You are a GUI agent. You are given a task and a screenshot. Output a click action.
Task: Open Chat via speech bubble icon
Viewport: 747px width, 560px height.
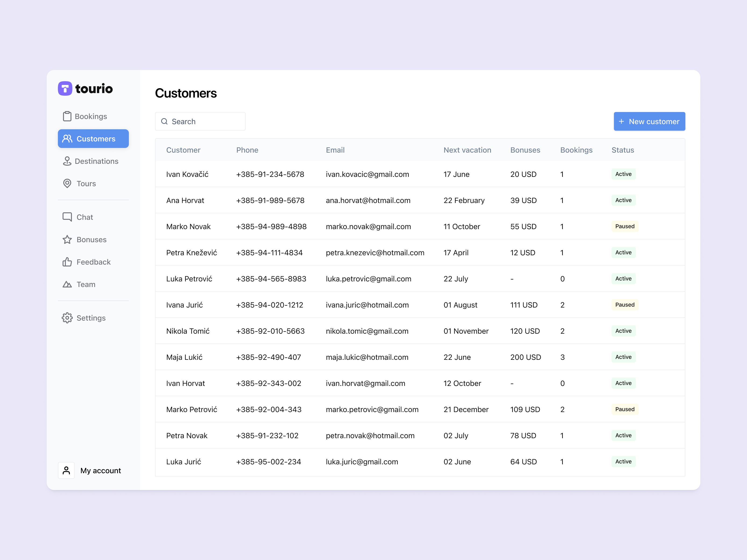pyautogui.click(x=67, y=217)
